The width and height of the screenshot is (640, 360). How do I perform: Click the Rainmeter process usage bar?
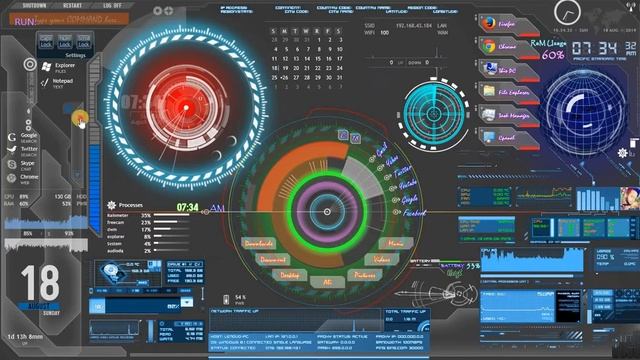(x=171, y=215)
